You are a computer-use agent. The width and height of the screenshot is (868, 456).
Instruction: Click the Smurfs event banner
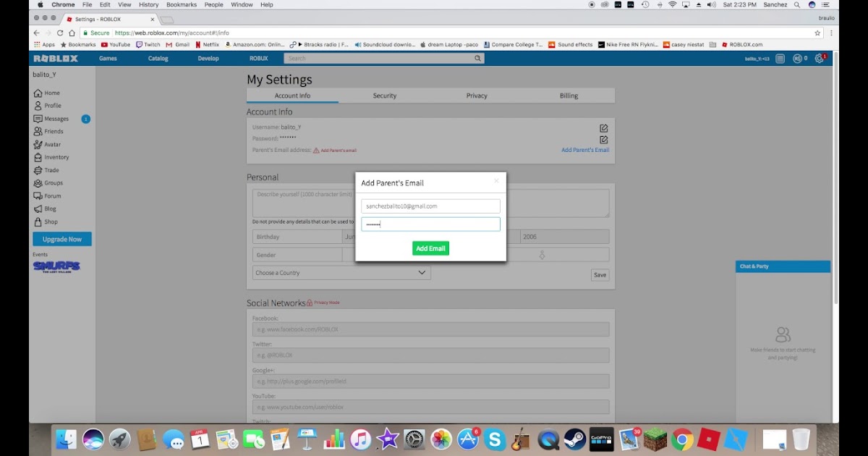tap(56, 266)
